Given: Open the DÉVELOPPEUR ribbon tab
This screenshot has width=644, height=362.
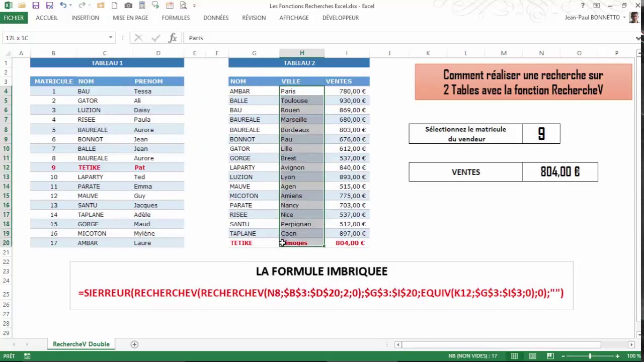Looking at the screenshot, I should (341, 18).
